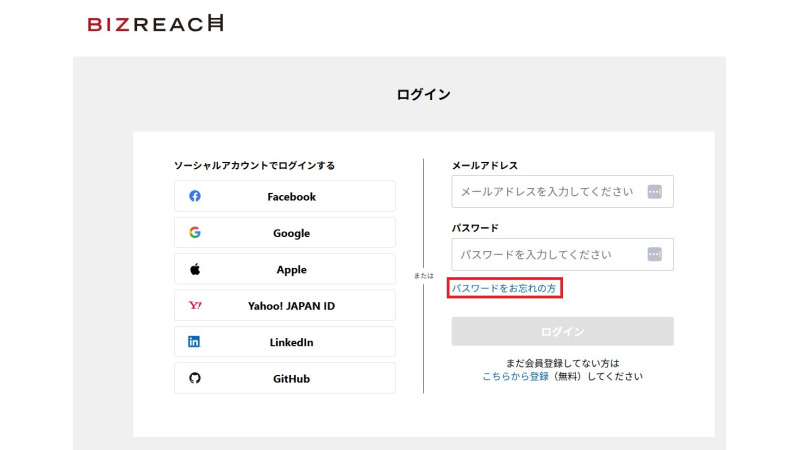The width and height of the screenshot is (800, 450).
Task: Focus the メールアドレス input field
Action: [x=562, y=191]
